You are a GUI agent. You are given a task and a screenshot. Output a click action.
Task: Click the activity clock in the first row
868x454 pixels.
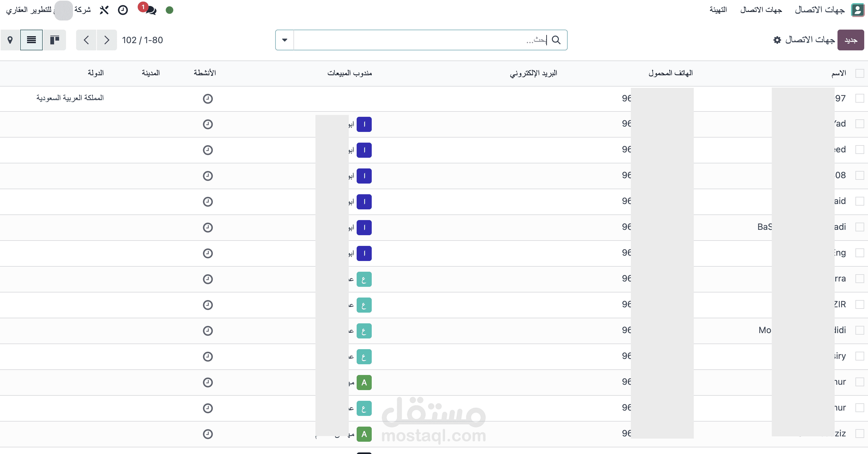coord(208,99)
